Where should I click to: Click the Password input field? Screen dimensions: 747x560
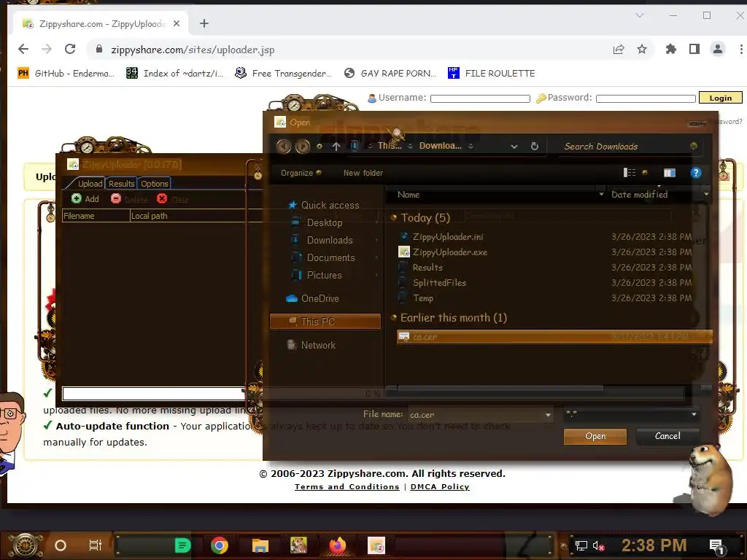coord(646,98)
